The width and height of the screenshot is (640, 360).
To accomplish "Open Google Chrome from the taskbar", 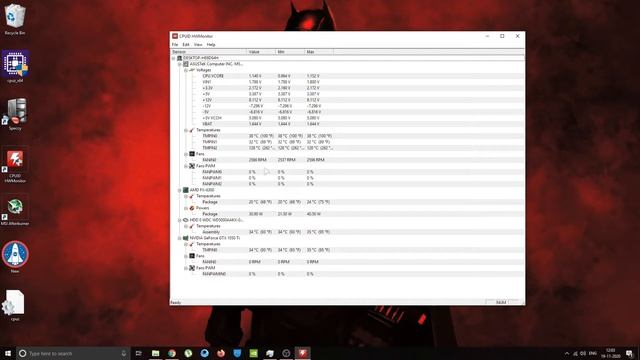I will pos(172,353).
